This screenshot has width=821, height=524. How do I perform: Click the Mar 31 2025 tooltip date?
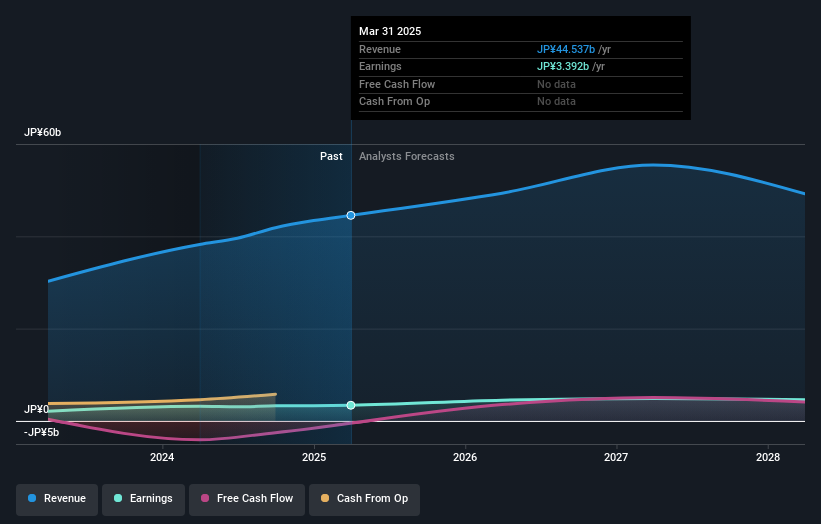[390, 31]
